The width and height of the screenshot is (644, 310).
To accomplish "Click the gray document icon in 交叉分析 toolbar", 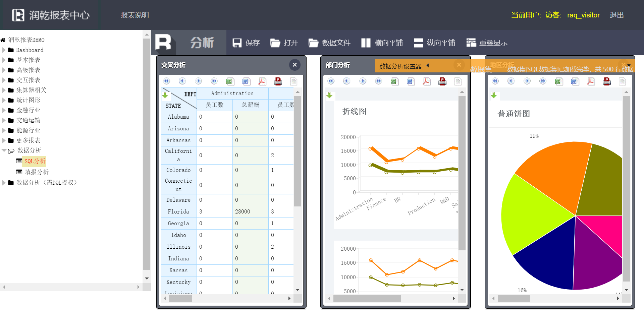I will [294, 81].
